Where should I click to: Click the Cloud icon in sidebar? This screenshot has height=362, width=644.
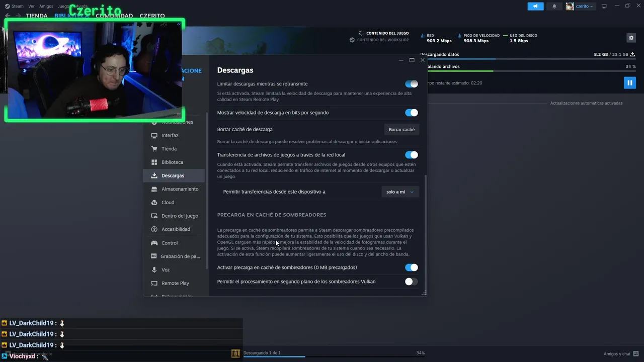coord(154,203)
